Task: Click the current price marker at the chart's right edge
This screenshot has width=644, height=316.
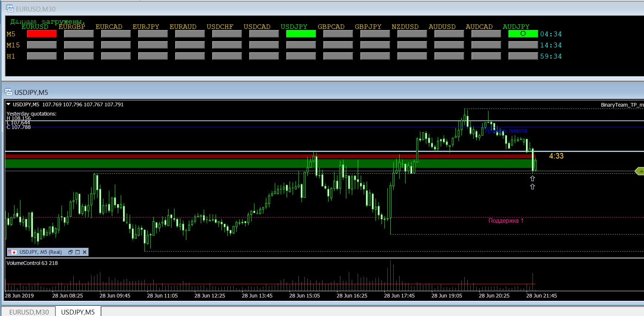Action: [x=639, y=171]
